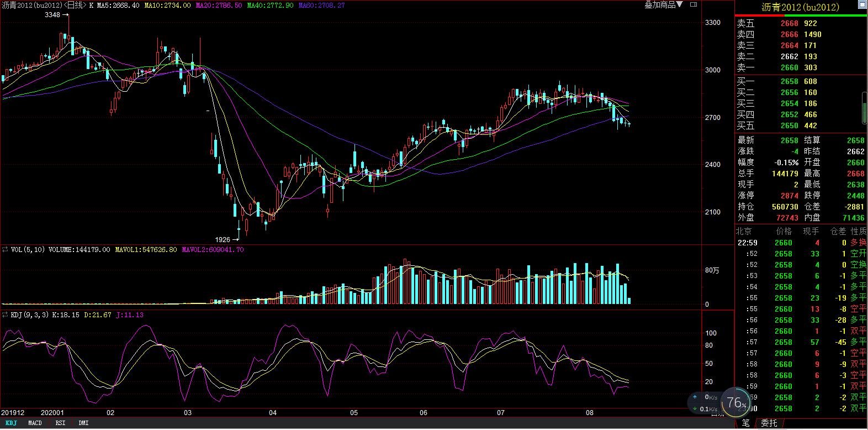
Task: Click the 持仓 open interest 560730
Action: pos(785,207)
